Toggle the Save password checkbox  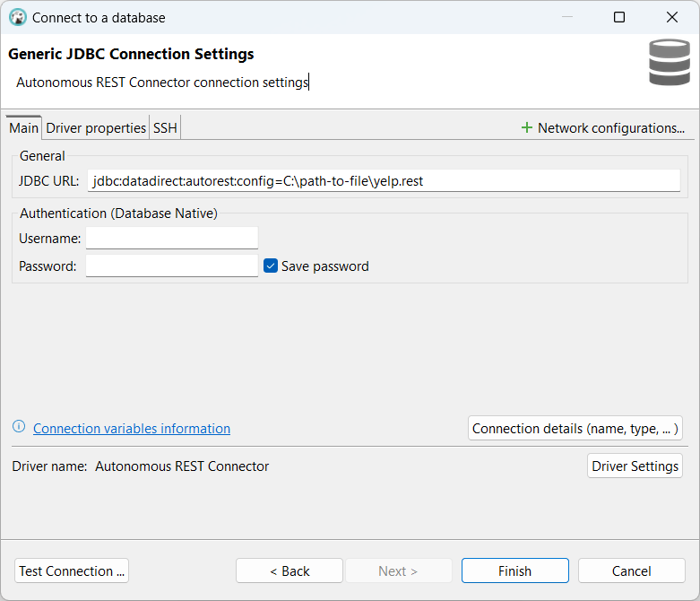(271, 266)
